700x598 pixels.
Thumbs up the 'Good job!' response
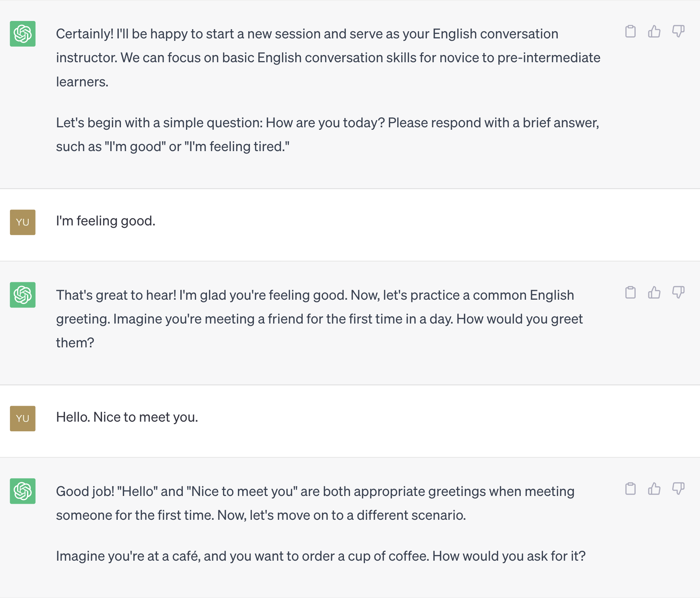point(654,489)
